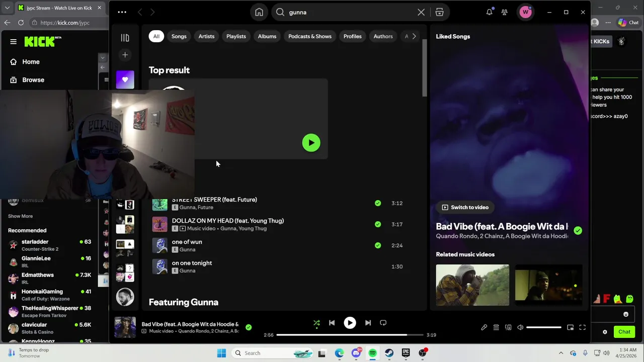Image resolution: width=644 pixels, height=362 pixels.
Task: Open emoji picker in Kick chat
Action: [x=626, y=314]
